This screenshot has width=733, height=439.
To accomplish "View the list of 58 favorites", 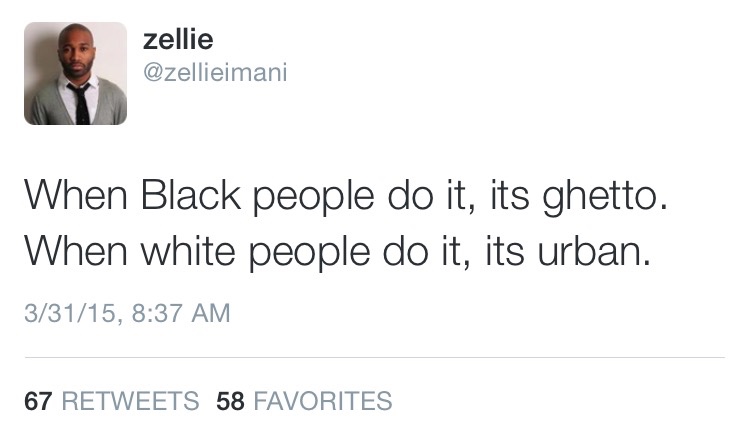I will click(304, 402).
